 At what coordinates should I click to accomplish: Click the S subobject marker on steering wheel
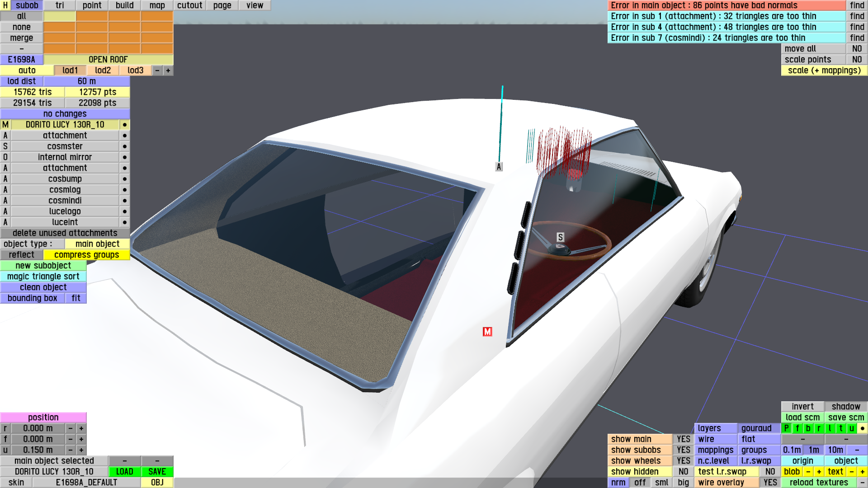[560, 237]
